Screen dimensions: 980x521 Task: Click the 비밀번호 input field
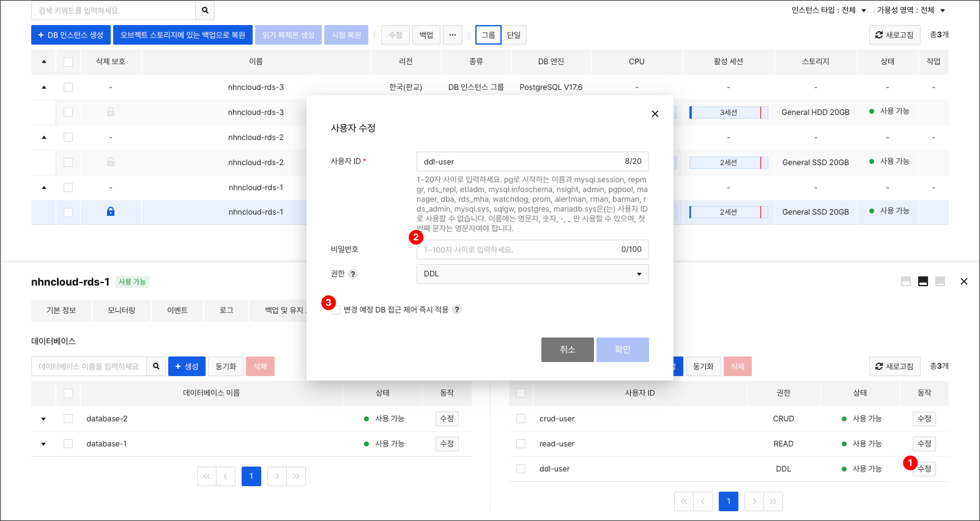pyautogui.click(x=532, y=249)
